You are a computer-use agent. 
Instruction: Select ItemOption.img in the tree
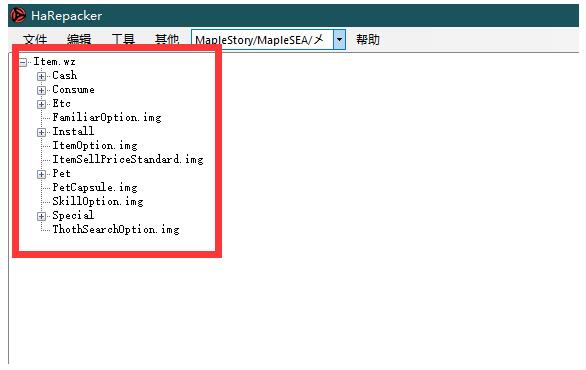[95, 146]
